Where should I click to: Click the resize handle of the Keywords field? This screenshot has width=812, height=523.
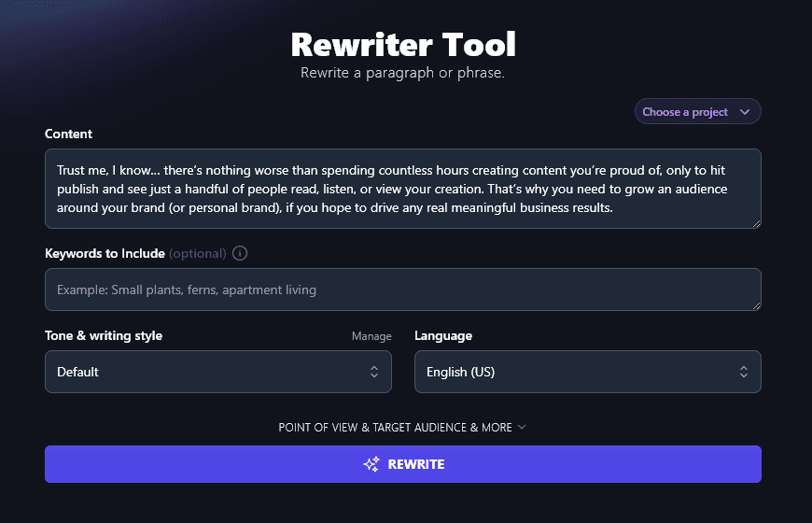[756, 305]
